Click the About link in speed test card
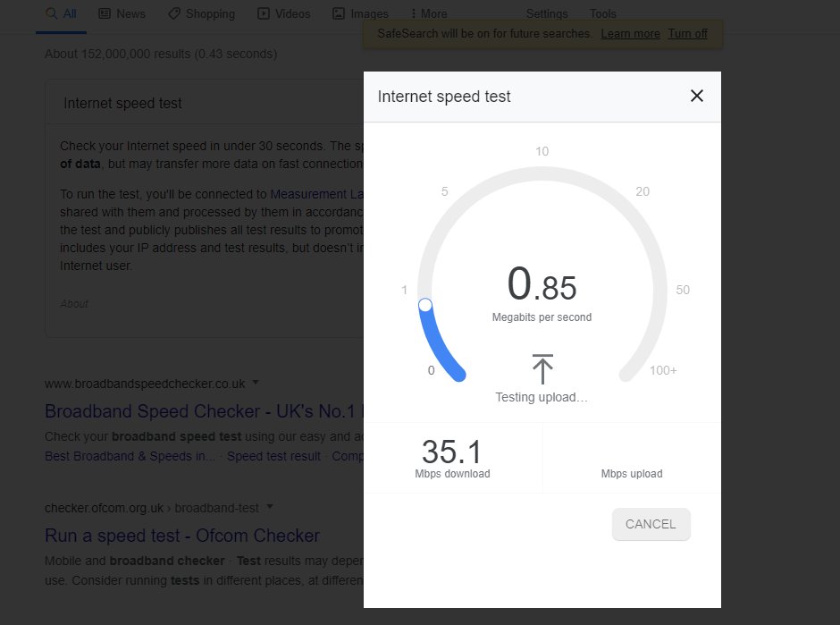The width and height of the screenshot is (840, 625). click(74, 304)
